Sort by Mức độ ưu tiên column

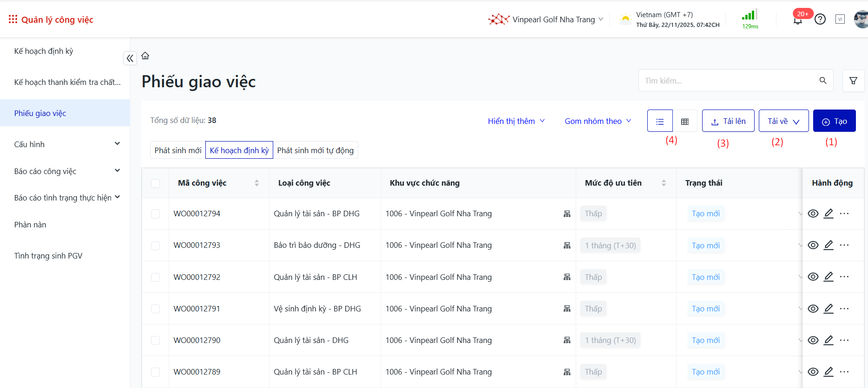(x=664, y=183)
